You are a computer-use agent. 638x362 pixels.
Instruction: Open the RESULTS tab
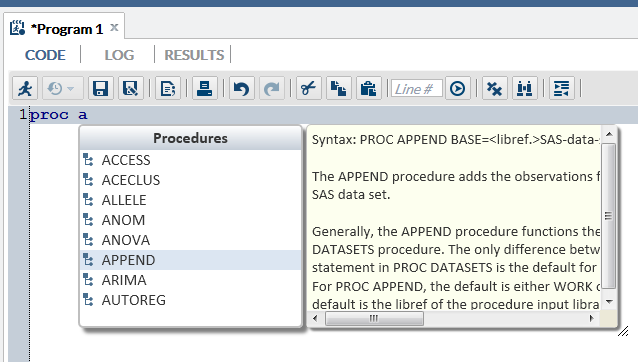click(194, 55)
